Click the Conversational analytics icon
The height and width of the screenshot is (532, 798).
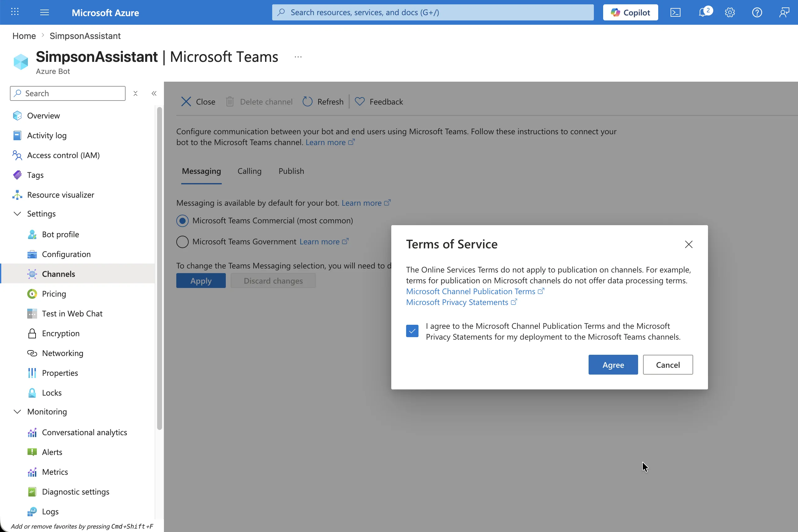point(32,432)
